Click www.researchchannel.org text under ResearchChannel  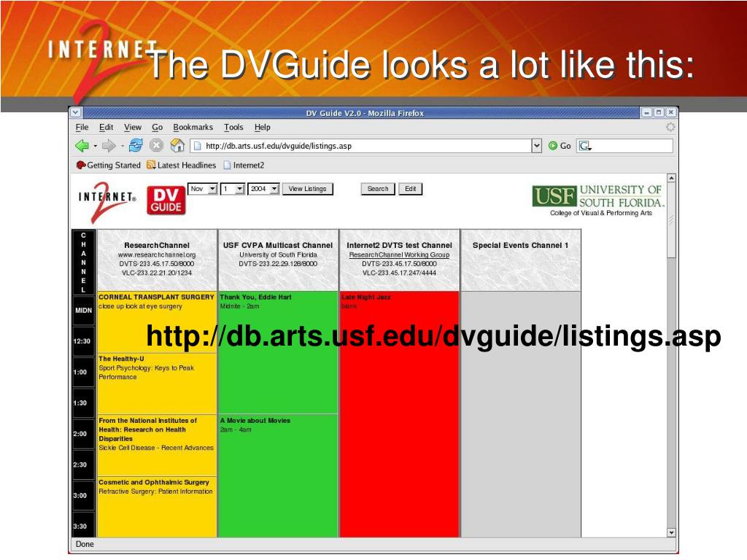pyautogui.click(x=157, y=254)
